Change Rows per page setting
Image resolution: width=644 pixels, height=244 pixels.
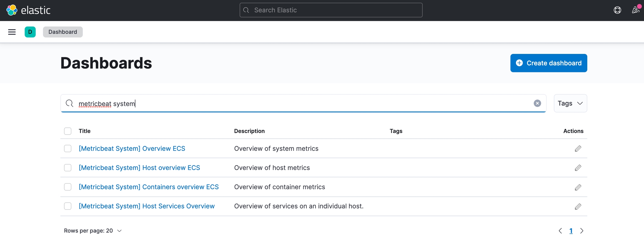coord(93,231)
